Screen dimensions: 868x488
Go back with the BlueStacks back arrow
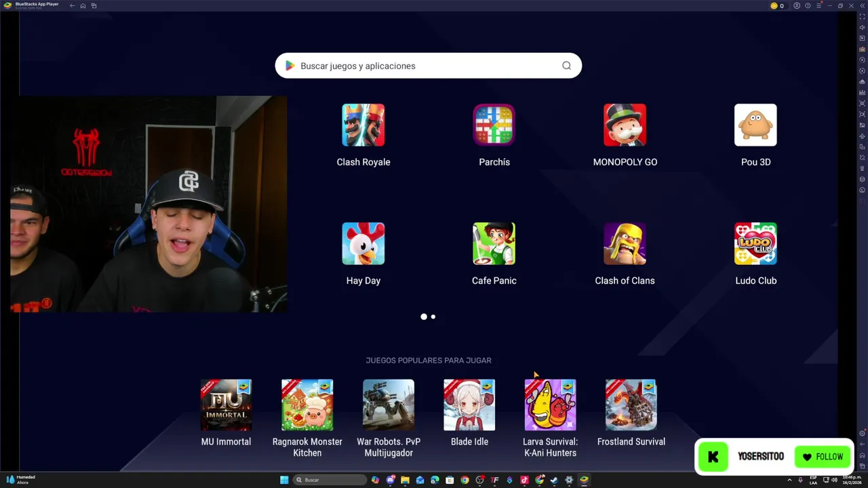pyautogui.click(x=72, y=6)
